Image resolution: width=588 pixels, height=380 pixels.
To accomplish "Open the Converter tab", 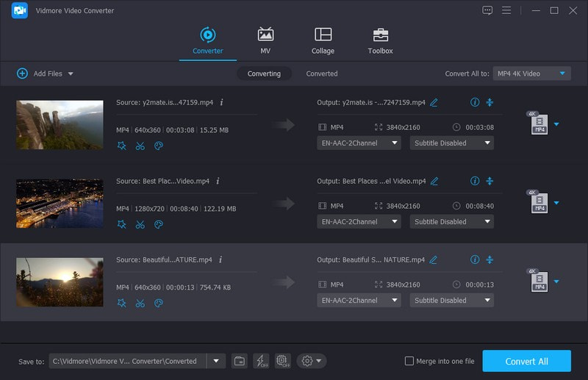I will coord(208,41).
